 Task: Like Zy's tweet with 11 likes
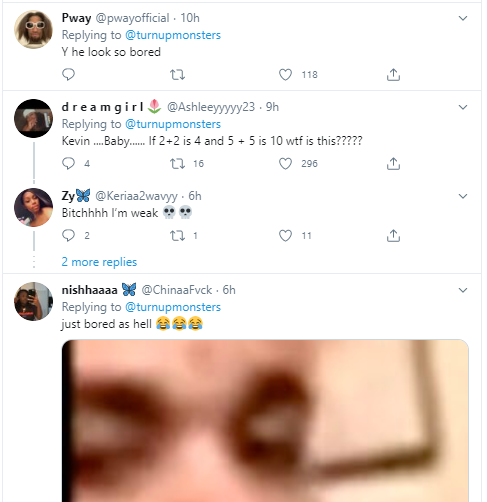click(x=285, y=236)
